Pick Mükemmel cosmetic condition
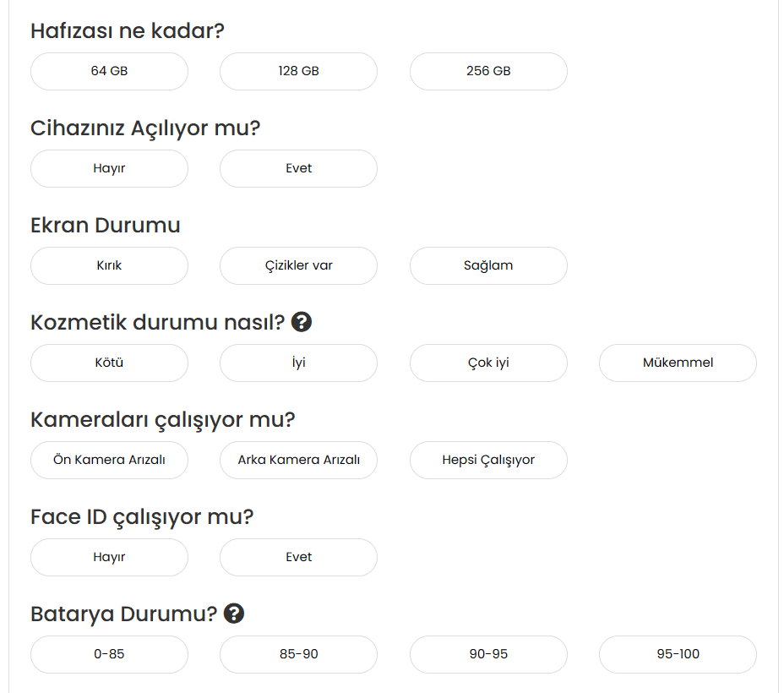The height and width of the screenshot is (693, 784). click(x=678, y=363)
